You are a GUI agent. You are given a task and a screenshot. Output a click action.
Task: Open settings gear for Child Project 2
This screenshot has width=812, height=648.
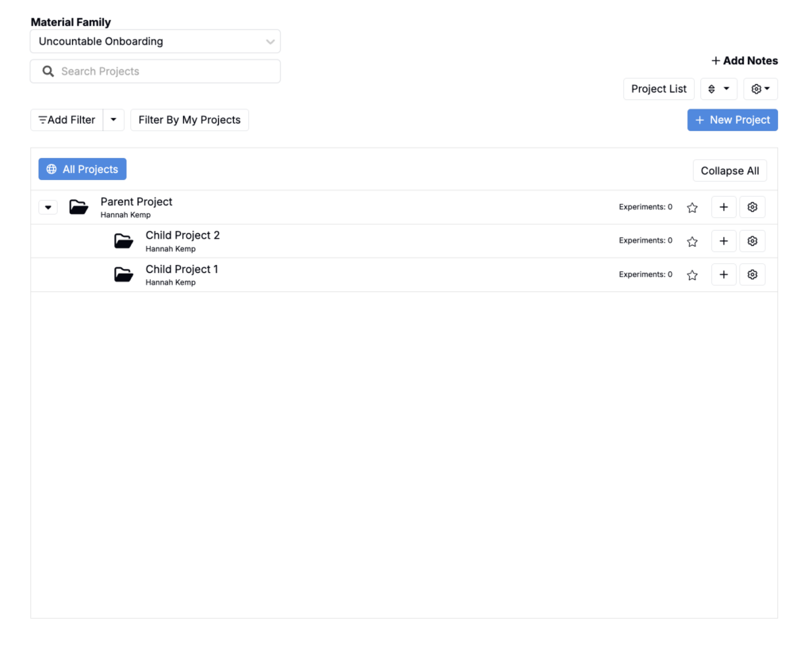click(x=753, y=241)
